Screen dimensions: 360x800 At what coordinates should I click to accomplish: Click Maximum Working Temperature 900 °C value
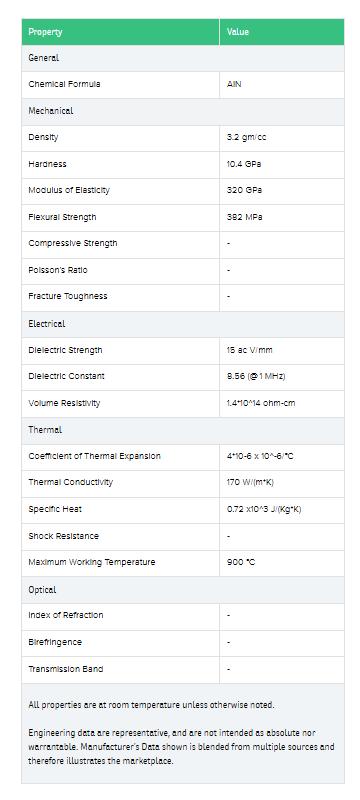(x=241, y=562)
